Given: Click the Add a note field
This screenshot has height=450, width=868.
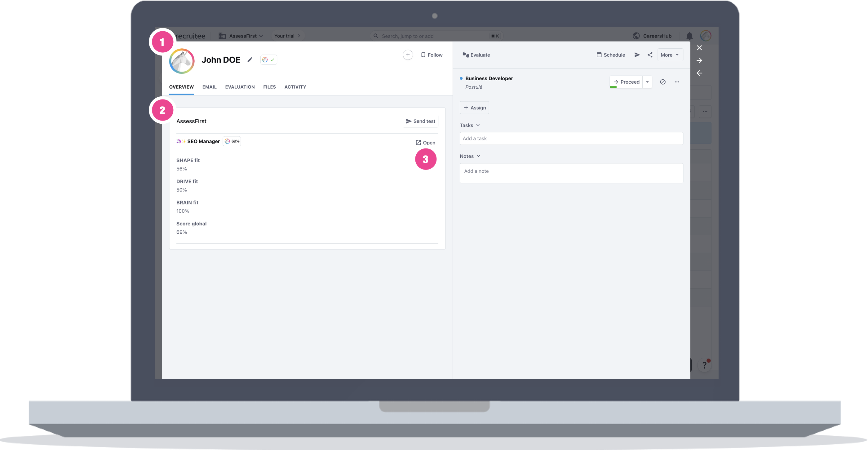Looking at the screenshot, I should coord(571,173).
